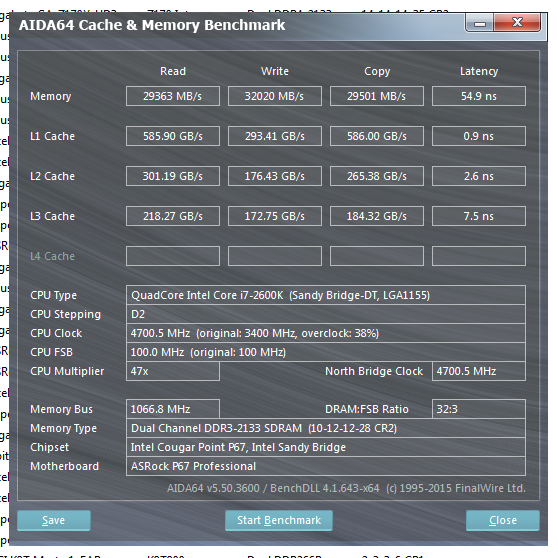Select the Memory Latency value 54.9 ns
The image size is (558, 558).
[479, 96]
